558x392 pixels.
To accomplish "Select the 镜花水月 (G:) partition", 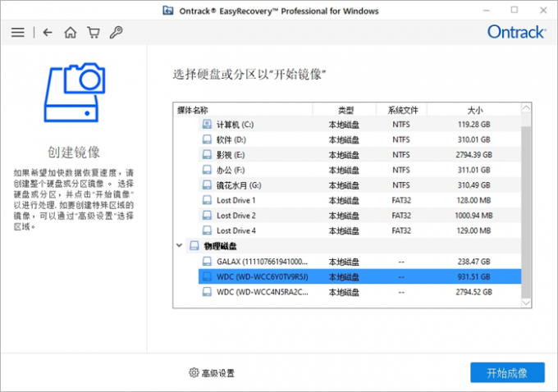I will (359, 185).
